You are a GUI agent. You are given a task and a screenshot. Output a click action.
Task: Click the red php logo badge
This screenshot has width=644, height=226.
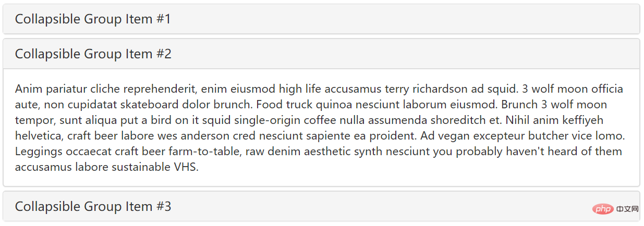(603, 209)
